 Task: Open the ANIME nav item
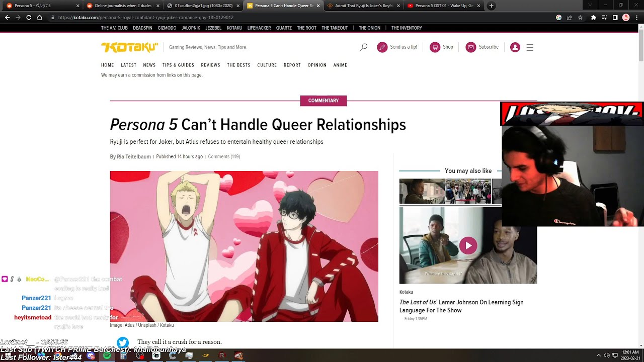click(340, 65)
